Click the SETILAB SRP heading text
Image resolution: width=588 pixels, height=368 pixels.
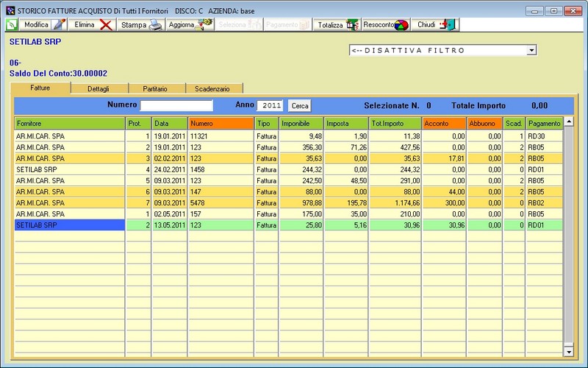pos(35,42)
